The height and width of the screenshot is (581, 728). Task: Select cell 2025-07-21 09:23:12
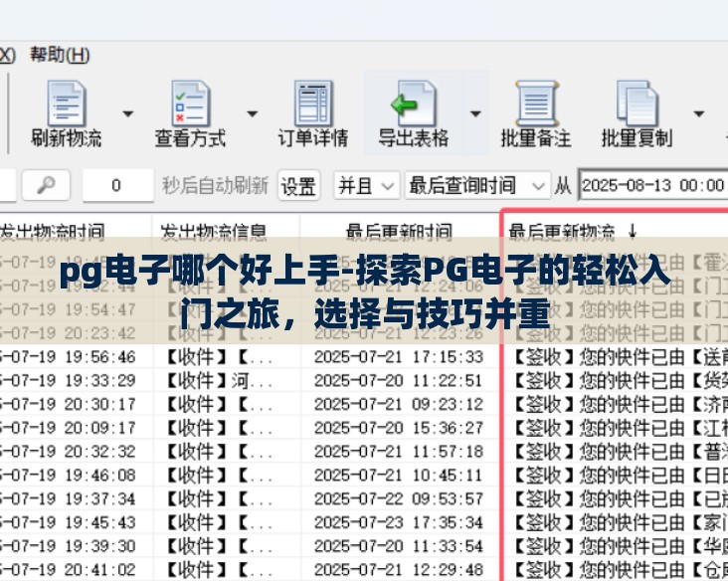[399, 404]
